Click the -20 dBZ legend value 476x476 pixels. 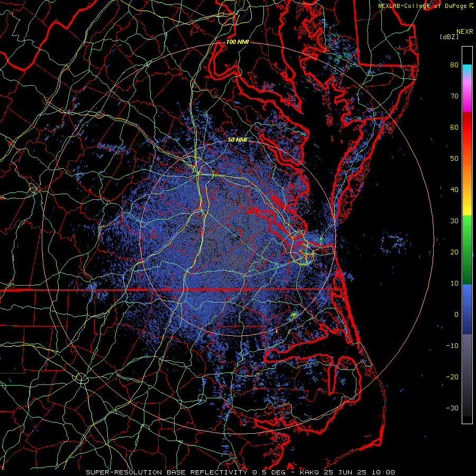452,377
